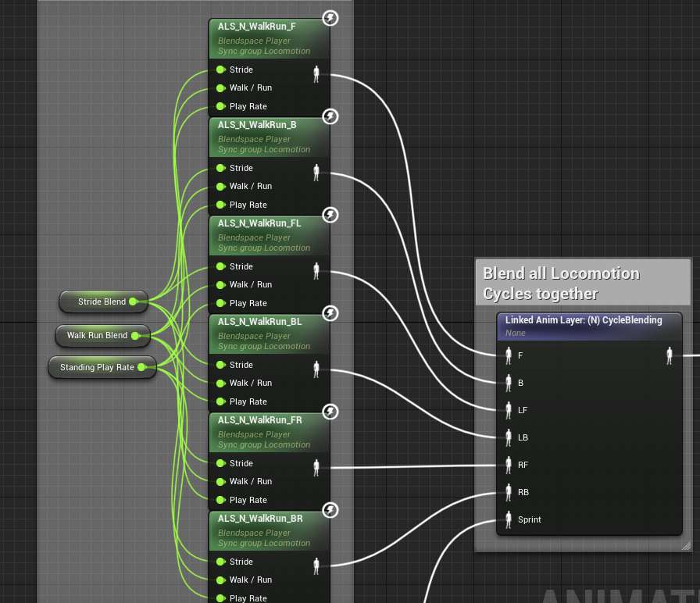The height and width of the screenshot is (603, 700).
Task: Click the F input pin on the Linked Anim Layer node
Action: 509,355
